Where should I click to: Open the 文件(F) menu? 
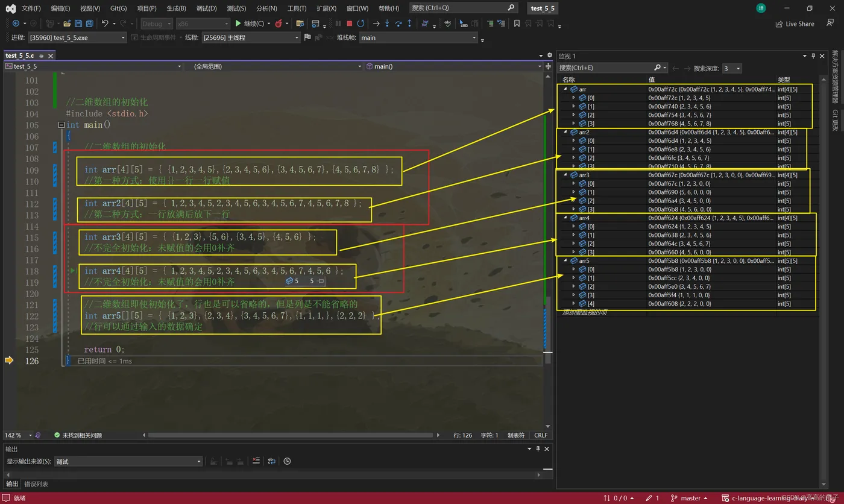(31, 8)
